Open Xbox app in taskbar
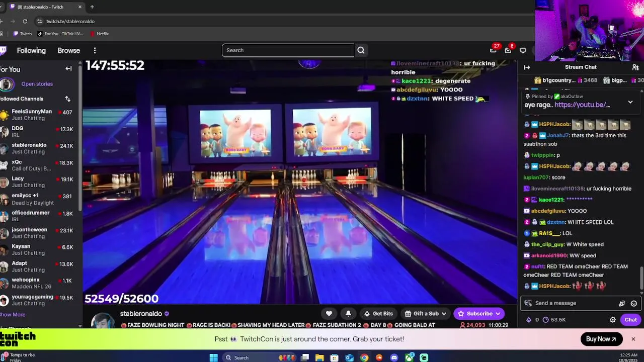This screenshot has width=644, height=362. 410,357
